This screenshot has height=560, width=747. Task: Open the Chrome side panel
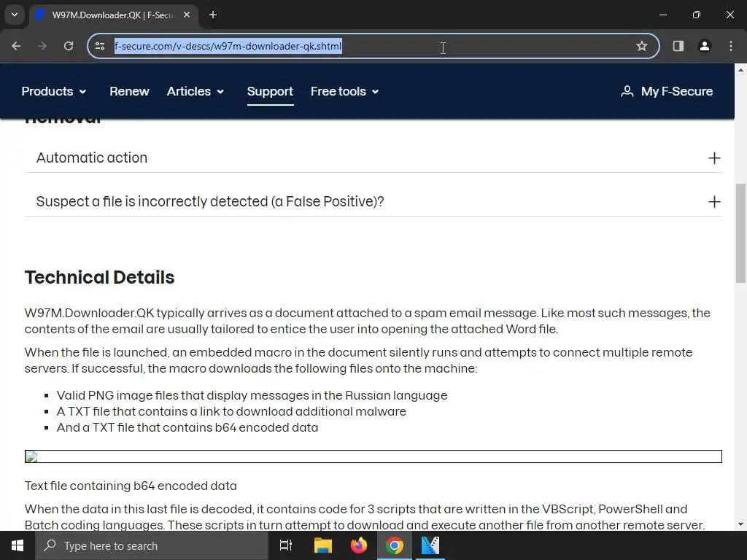pyautogui.click(x=678, y=46)
